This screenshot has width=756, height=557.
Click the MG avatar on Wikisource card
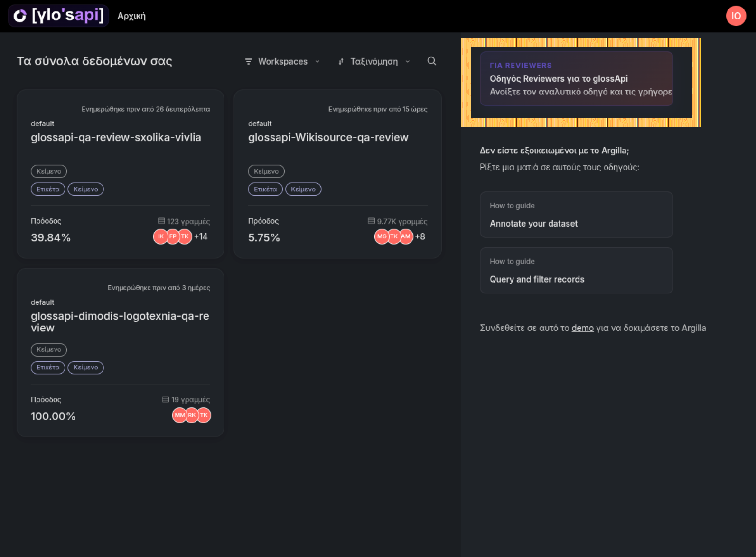[x=382, y=236]
